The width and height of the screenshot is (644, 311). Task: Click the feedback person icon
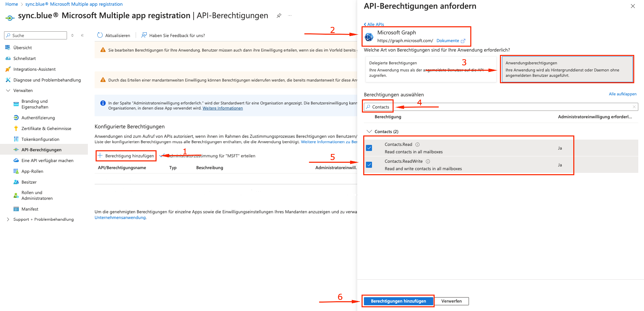pos(144,35)
